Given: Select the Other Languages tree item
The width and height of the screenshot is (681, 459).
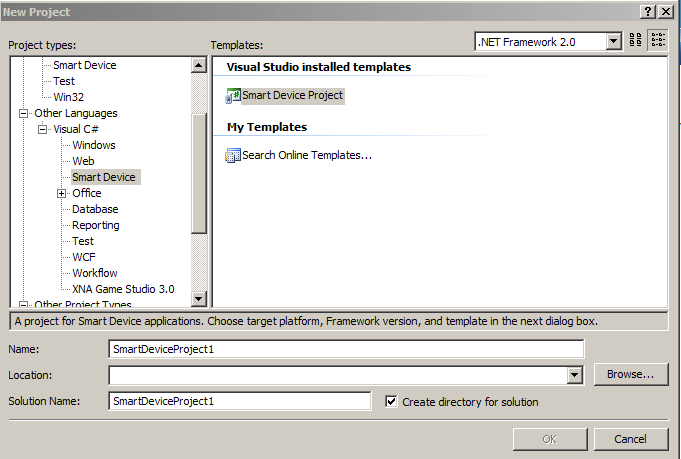Looking at the screenshot, I should click(x=76, y=113).
